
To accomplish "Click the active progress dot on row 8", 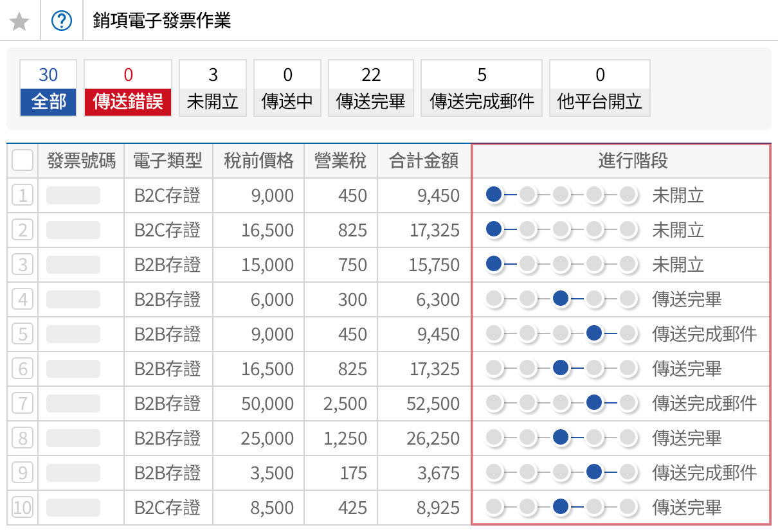I will point(561,438).
